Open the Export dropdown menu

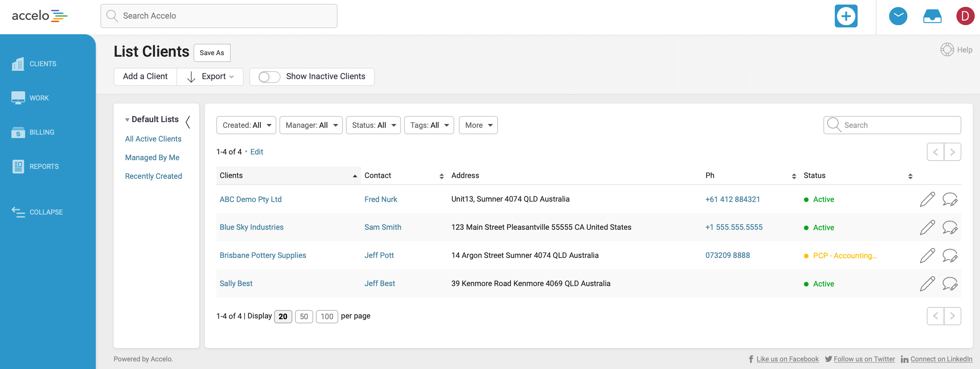pyautogui.click(x=210, y=77)
